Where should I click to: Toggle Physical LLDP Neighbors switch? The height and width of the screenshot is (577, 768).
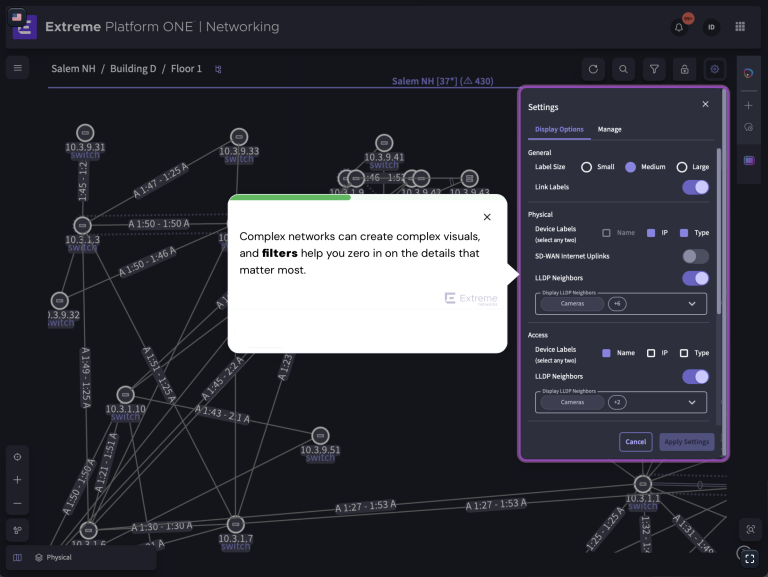click(x=696, y=278)
